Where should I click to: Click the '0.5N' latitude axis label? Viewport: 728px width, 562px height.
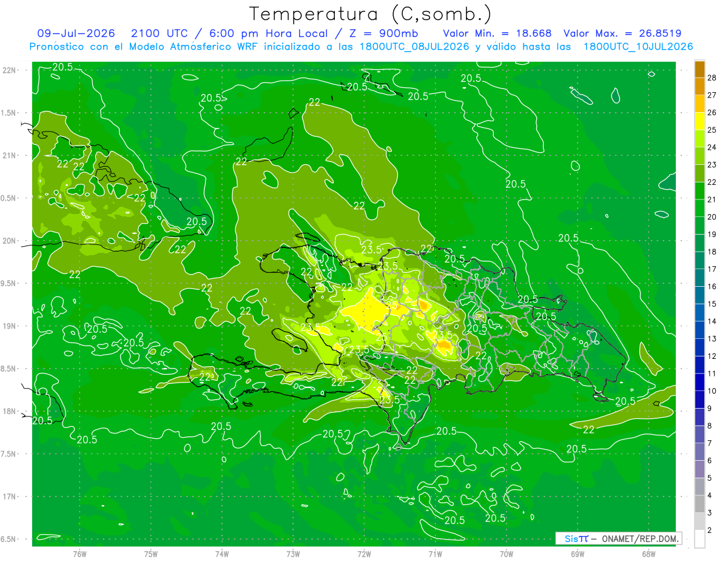click(x=9, y=198)
